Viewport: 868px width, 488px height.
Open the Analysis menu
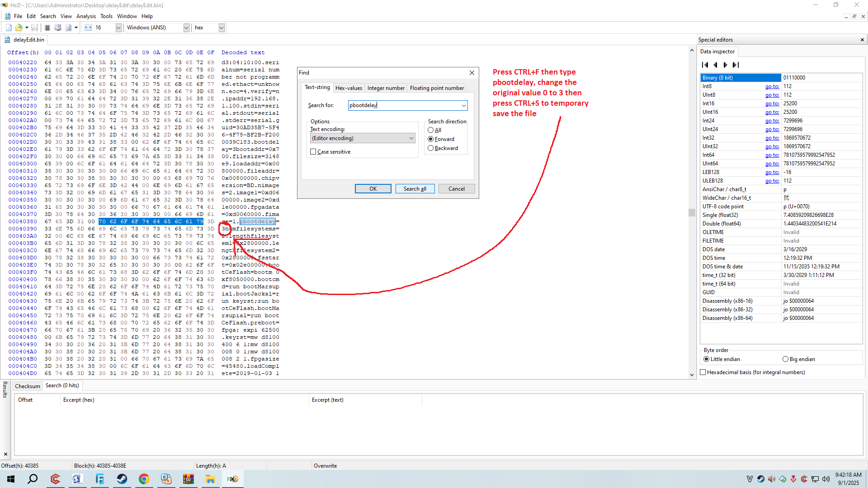point(86,16)
